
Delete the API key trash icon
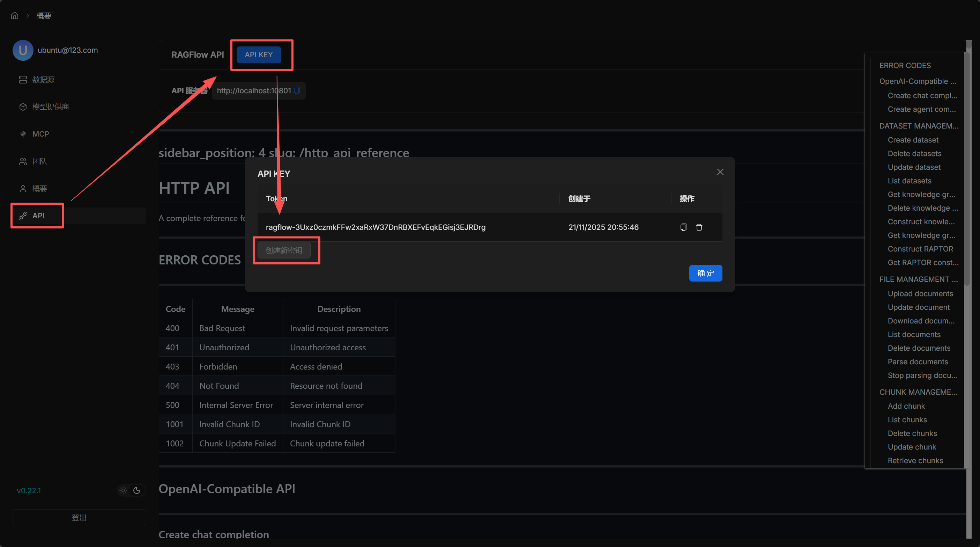(699, 227)
